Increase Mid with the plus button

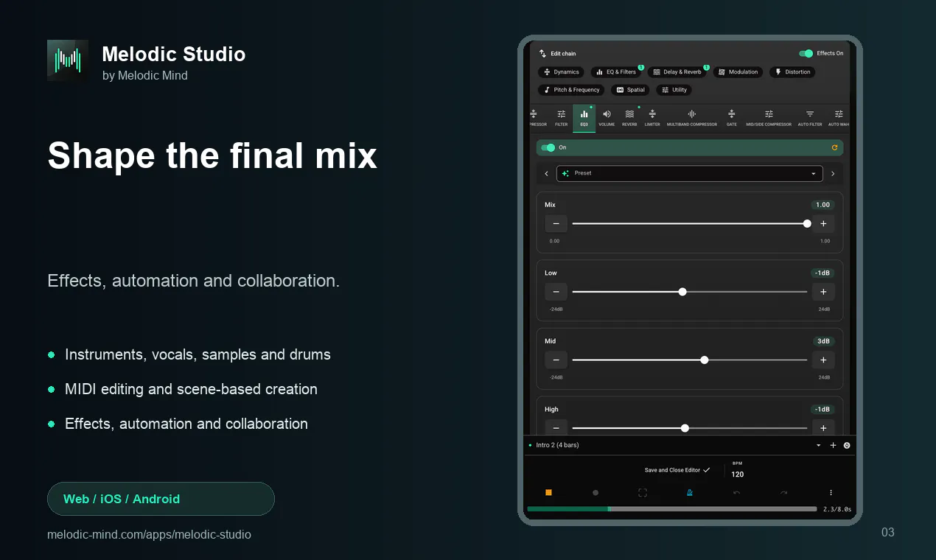pos(823,360)
